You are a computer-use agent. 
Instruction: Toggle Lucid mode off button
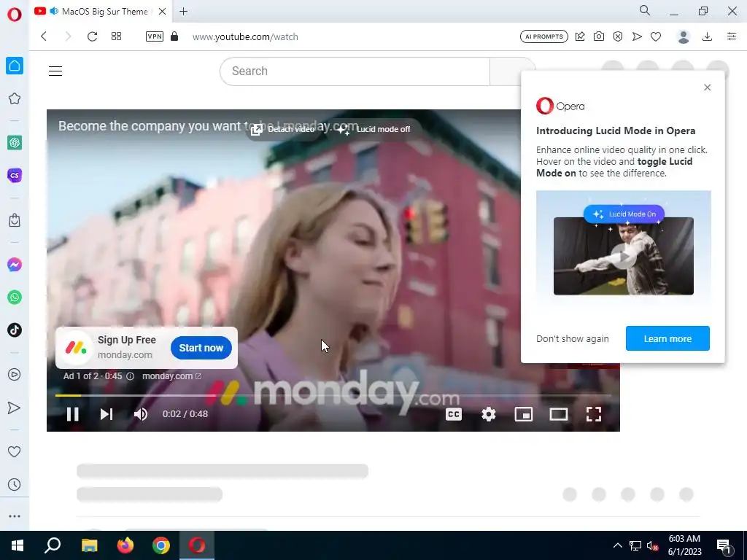click(x=374, y=129)
